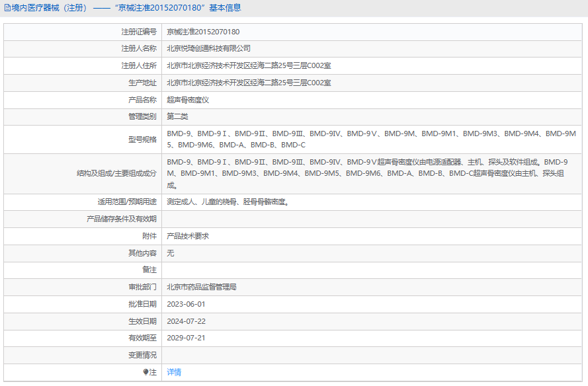Click the 备注 label
This screenshot has height=386, width=588.
(x=149, y=270)
